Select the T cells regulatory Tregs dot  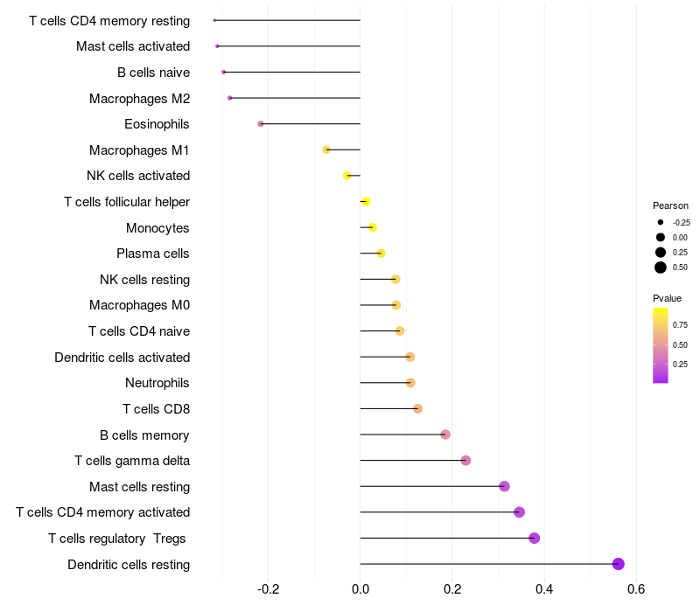[x=535, y=538]
